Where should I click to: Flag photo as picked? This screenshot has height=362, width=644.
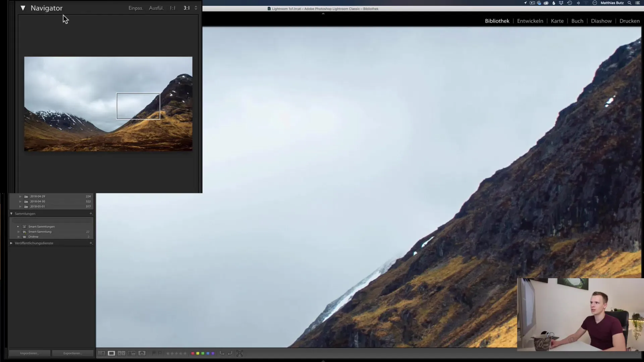[x=154, y=353]
